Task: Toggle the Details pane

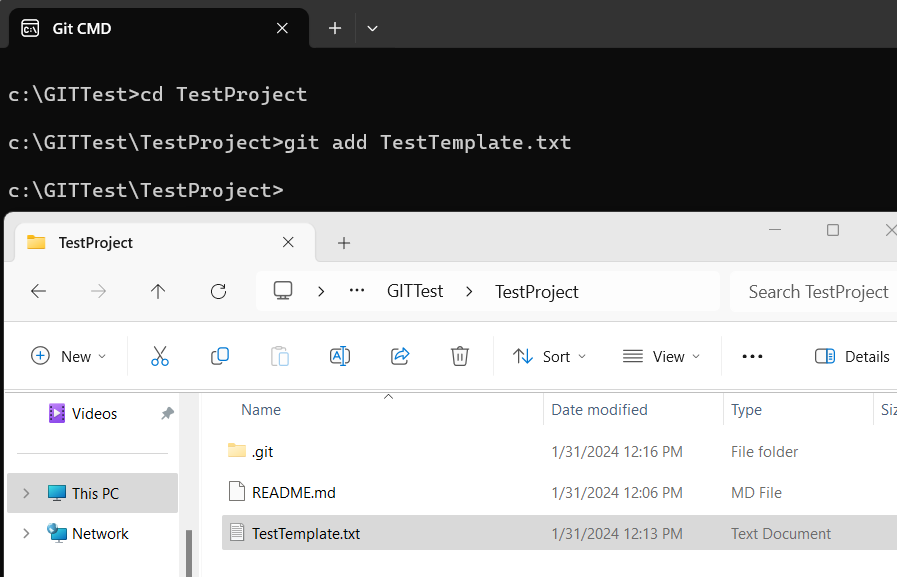Action: (851, 355)
